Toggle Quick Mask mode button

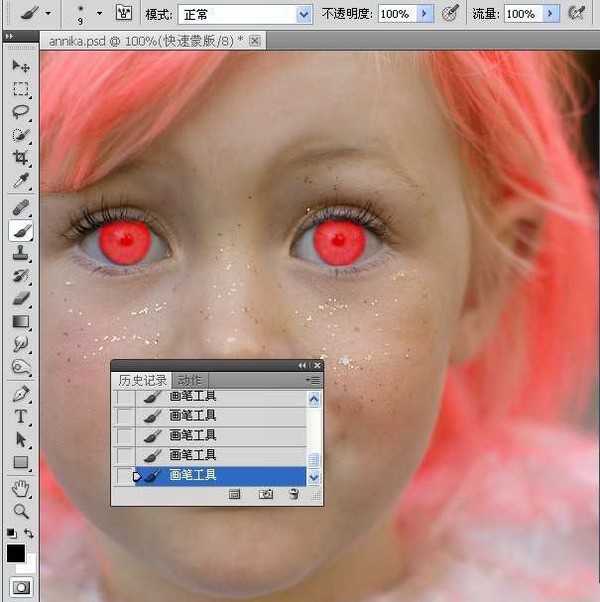(x=20, y=587)
